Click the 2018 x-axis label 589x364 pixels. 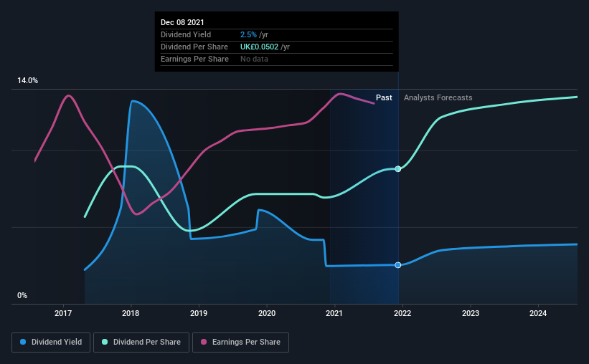[131, 313]
